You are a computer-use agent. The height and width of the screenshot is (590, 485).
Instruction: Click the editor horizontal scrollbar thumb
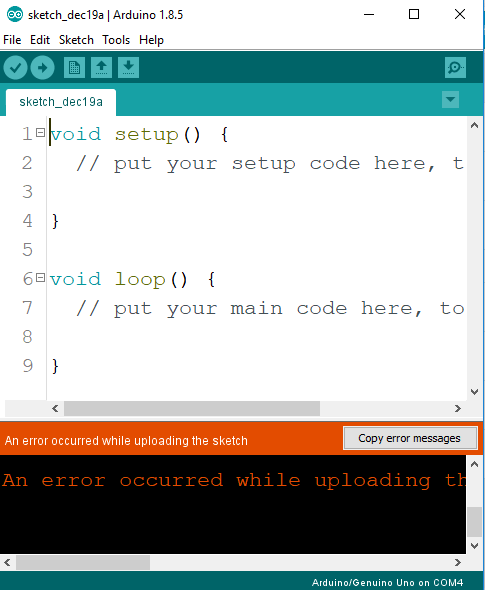click(x=192, y=409)
